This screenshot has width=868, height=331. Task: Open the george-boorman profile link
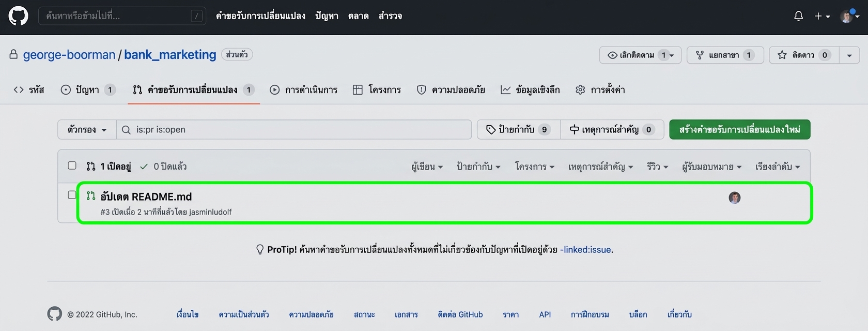69,54
